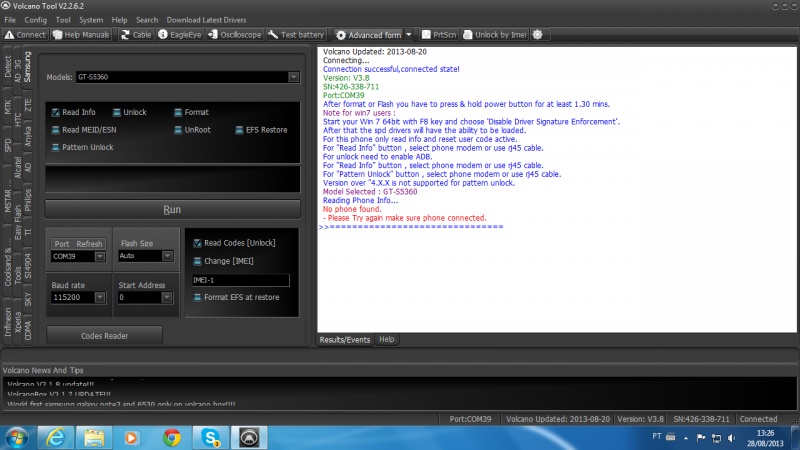Image resolution: width=800 pixels, height=450 pixels.
Task: Open the Config menu
Action: (x=36, y=20)
